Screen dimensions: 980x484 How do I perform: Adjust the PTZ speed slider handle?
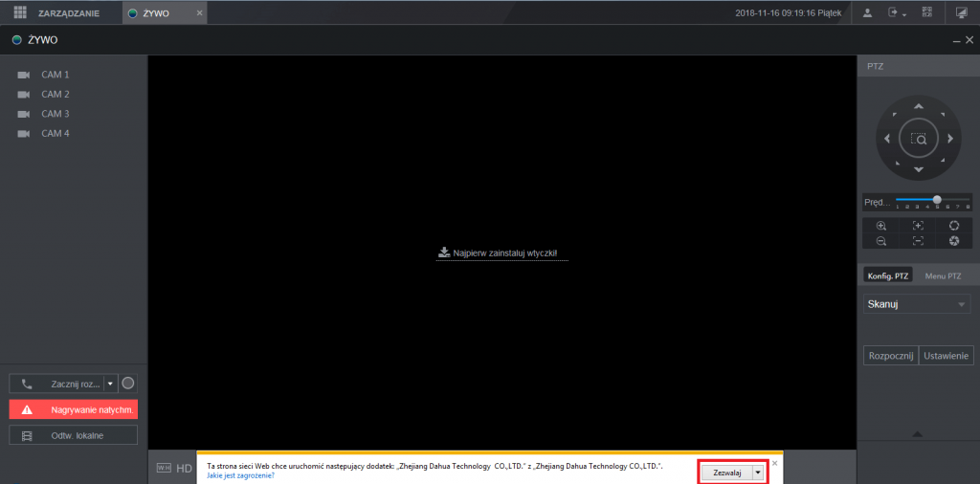(937, 199)
